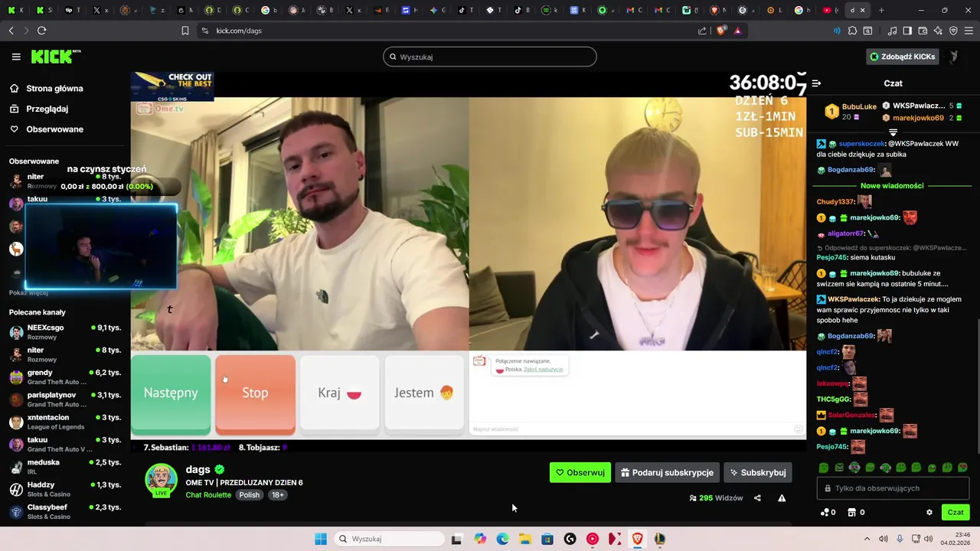Expand followed list with Pokaż więcej
Screen dimensions: 980x551
[x=28, y=292]
